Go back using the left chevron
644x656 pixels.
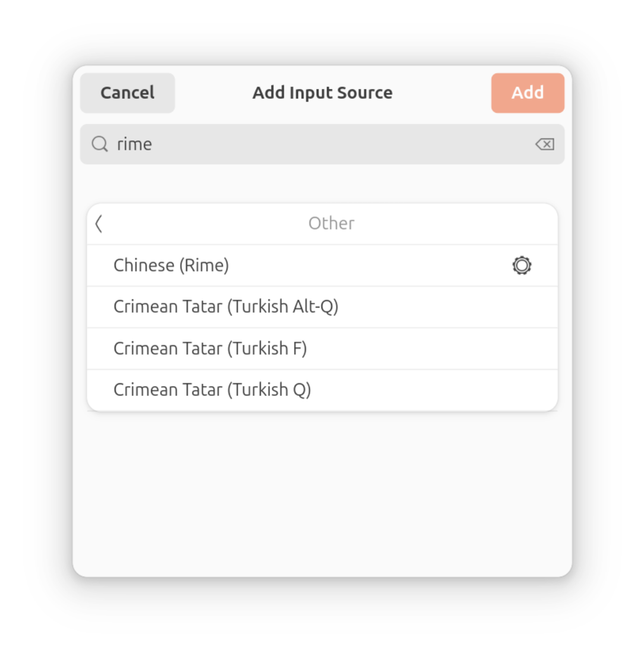99,224
